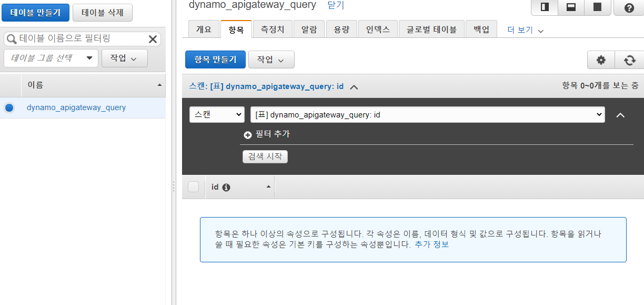644x305 pixels.
Task: Open the table/index selection dropdown
Action: pyautogui.click(x=428, y=114)
